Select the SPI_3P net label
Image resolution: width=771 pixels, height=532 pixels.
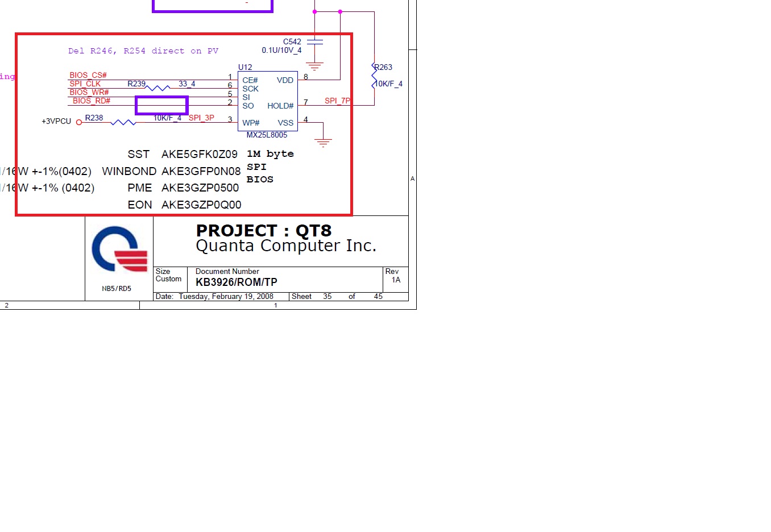(201, 118)
